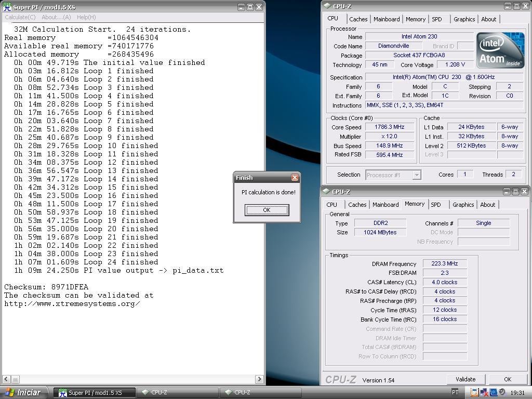Click the Intel Atom 230 name field
The width and height of the screenshot is (532, 399).
tap(419, 36)
